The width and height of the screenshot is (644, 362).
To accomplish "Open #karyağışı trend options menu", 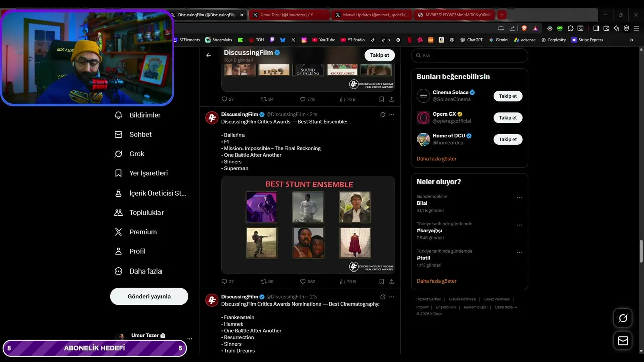I will click(519, 225).
